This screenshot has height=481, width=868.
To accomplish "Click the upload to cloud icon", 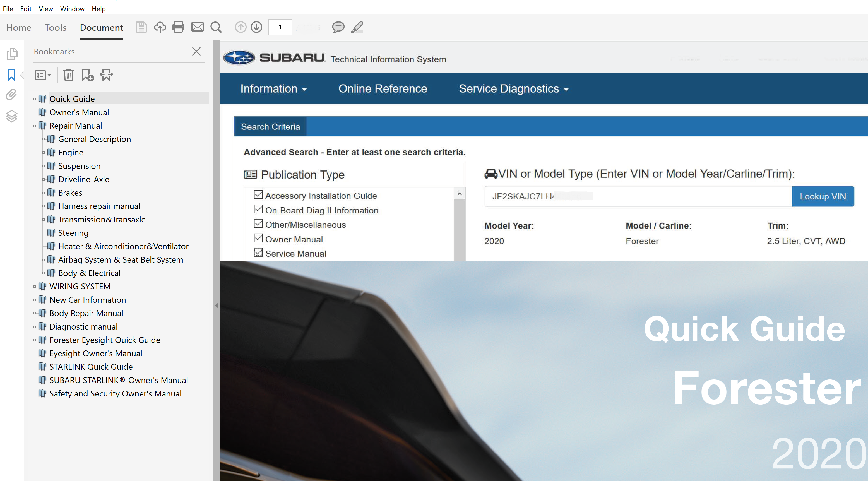I will click(160, 27).
